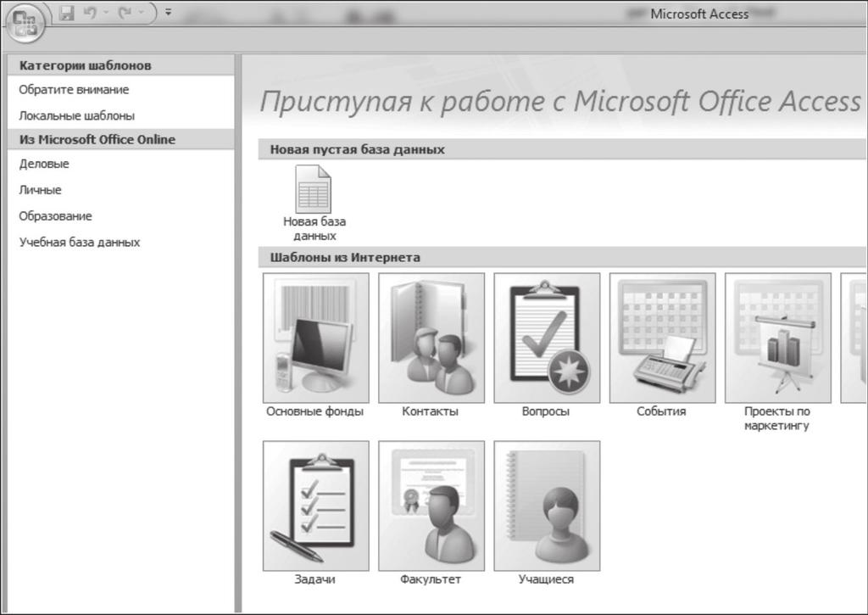Select the События template icon
The image size is (868, 615).
point(663,338)
